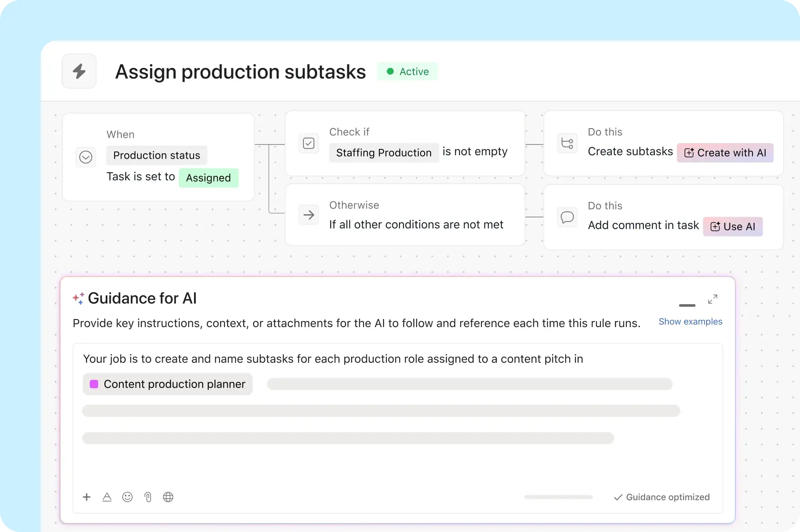Click the plus icon in guidance toolbar
This screenshot has width=800, height=532.
click(87, 497)
